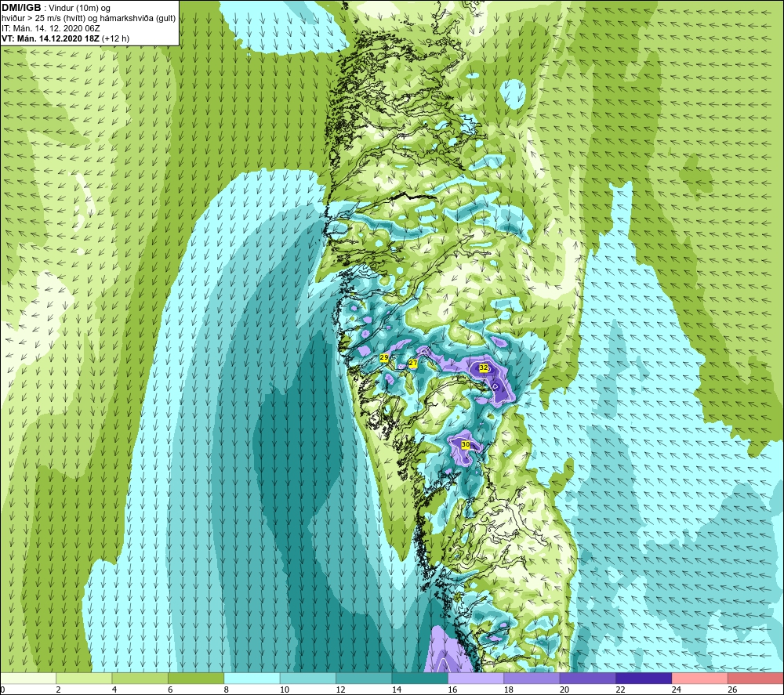
Task: Click the legend scale label "8"
Action: (x=227, y=690)
